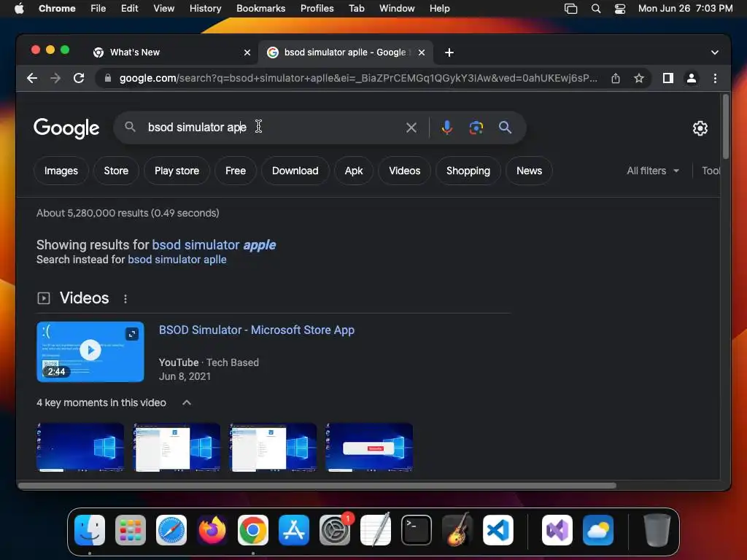The width and height of the screenshot is (747, 560).
Task: Open Terminal from the Dock
Action: tap(417, 530)
